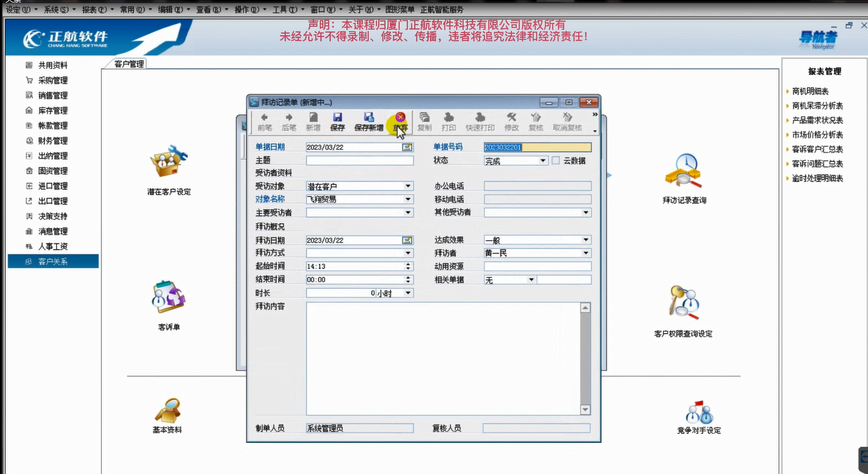Click the 复制 copy toolbar icon

[424, 122]
